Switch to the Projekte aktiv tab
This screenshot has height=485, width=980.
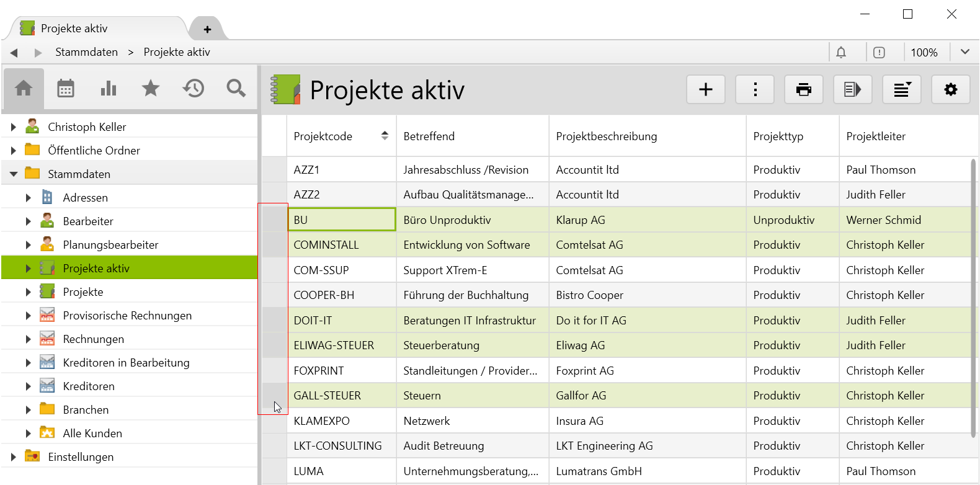pos(74,29)
